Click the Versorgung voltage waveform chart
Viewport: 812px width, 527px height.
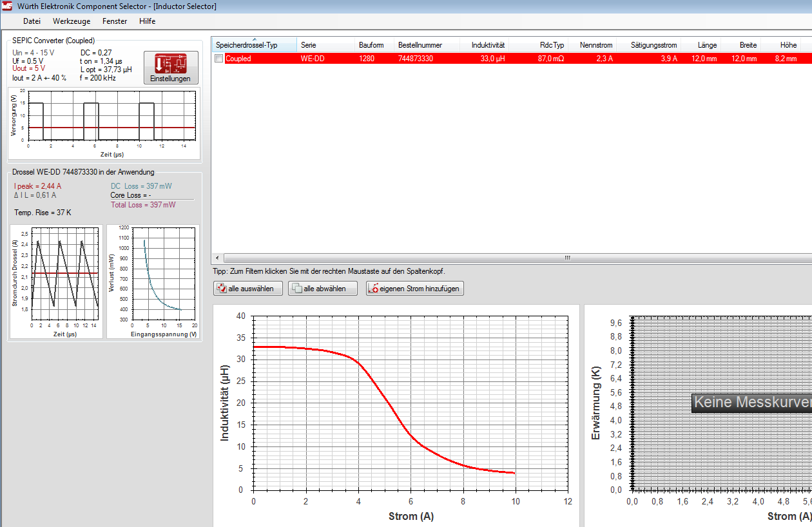[x=104, y=123]
